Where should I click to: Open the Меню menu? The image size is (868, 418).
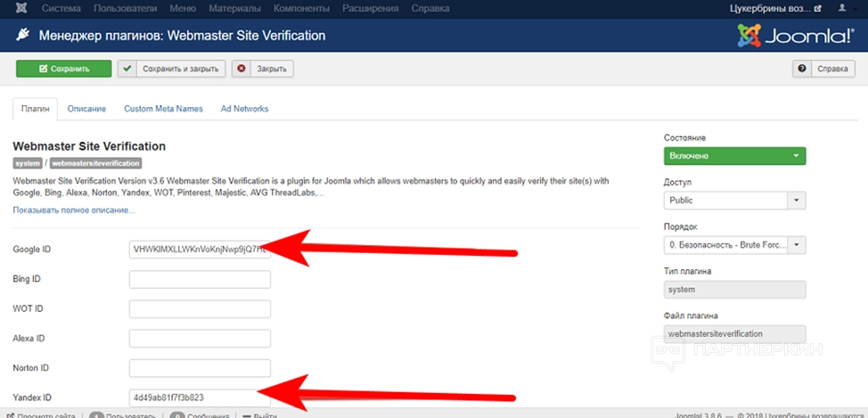click(183, 8)
